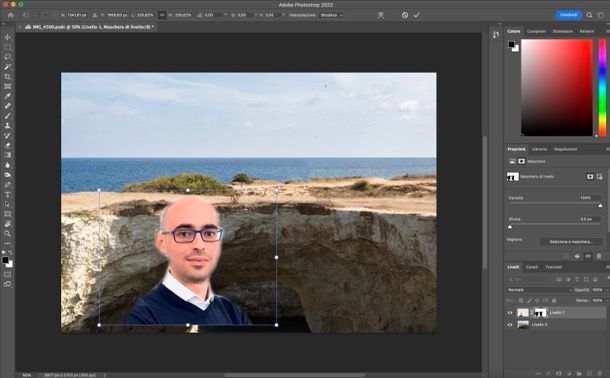This screenshot has height=378, width=610.
Task: Select the Healing Brush tool
Action: (x=7, y=106)
